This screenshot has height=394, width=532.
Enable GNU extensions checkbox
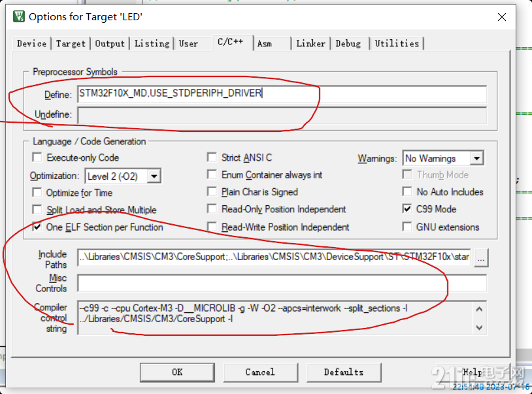point(407,227)
